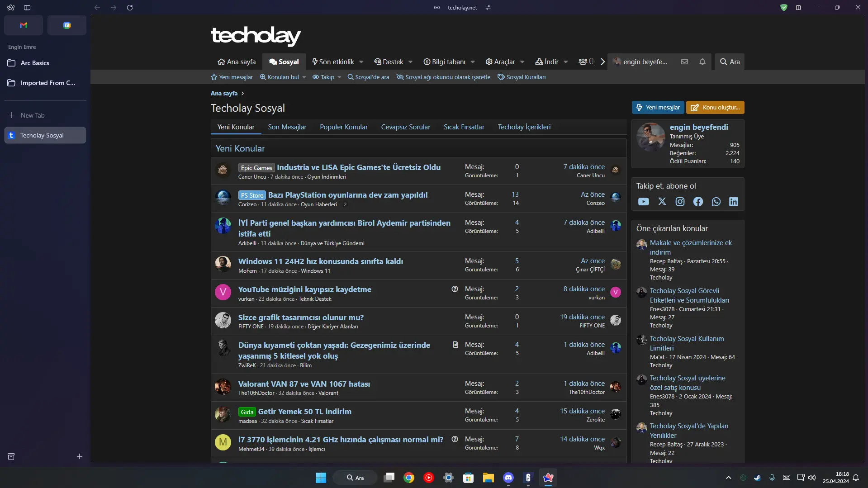Open the notifications bell in navbar
Screen dimensions: 868x488
coord(702,62)
